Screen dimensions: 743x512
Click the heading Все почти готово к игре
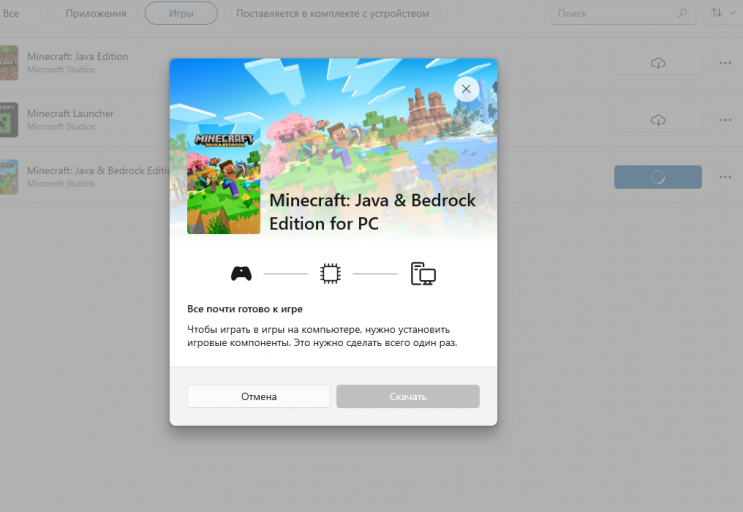(x=245, y=309)
